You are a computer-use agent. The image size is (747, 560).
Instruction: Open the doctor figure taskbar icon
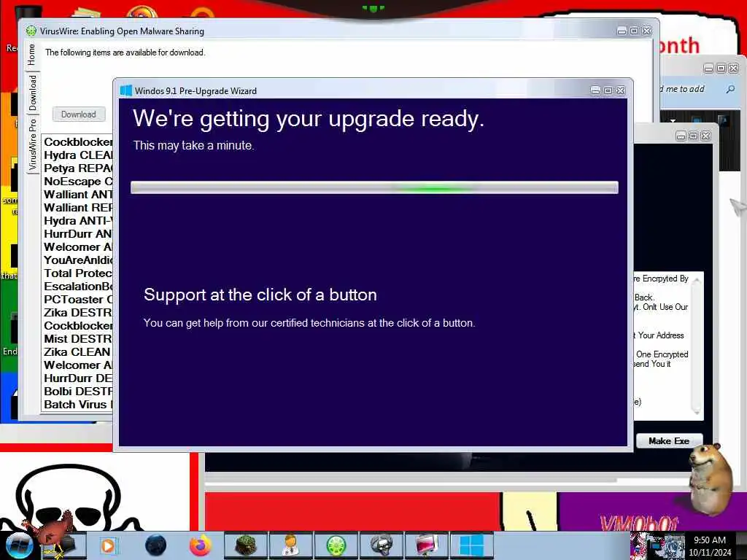[x=290, y=545]
